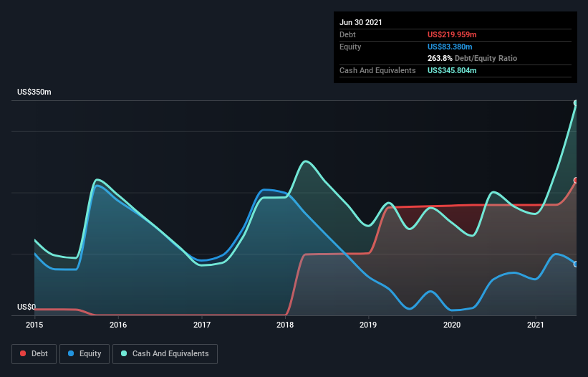Click the 2017 x-axis label

202,325
